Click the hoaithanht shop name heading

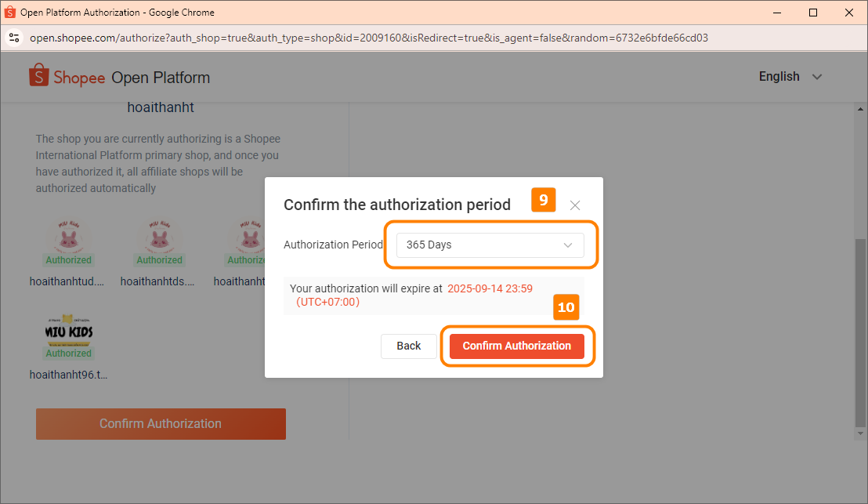click(x=161, y=107)
